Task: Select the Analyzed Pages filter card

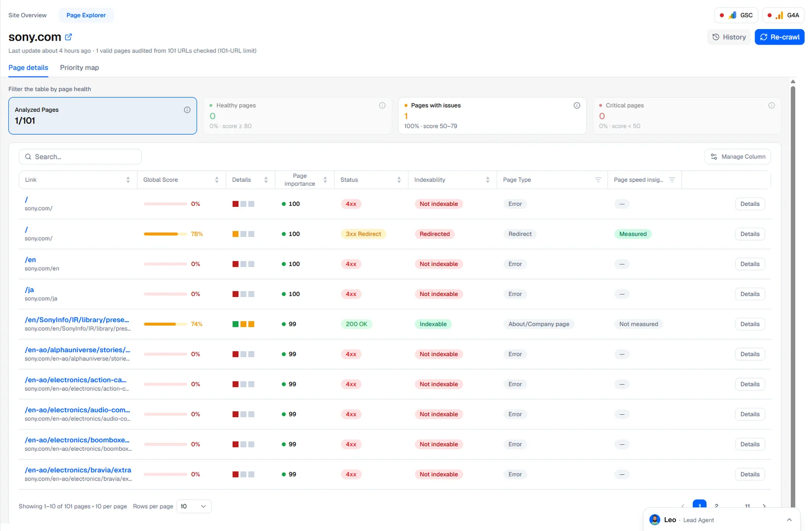Action: coord(102,116)
